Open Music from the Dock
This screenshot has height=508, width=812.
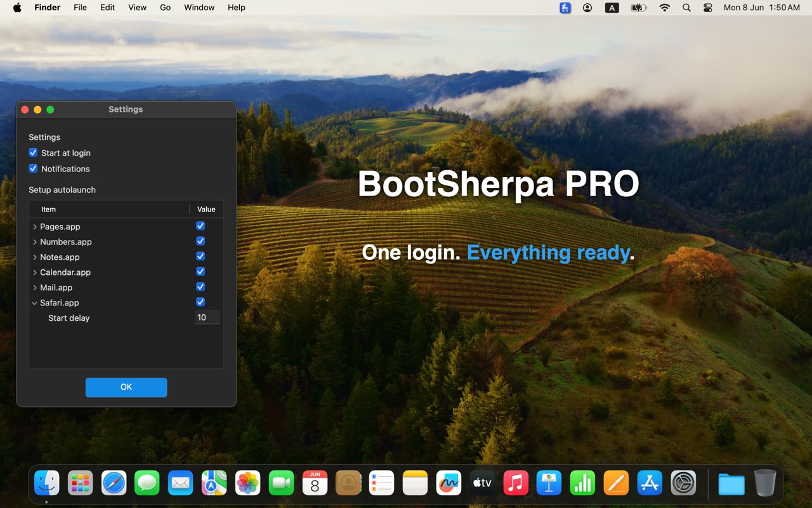[516, 483]
